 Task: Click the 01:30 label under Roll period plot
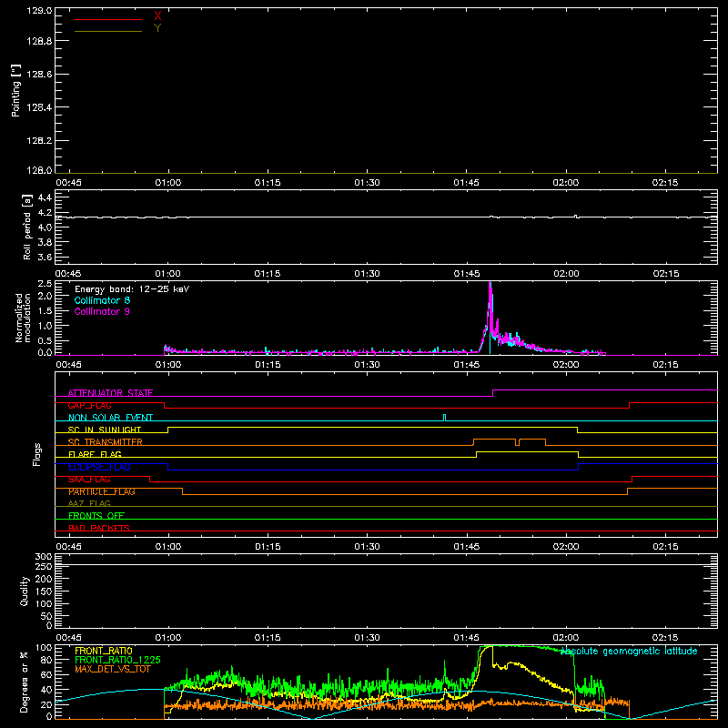pos(367,274)
